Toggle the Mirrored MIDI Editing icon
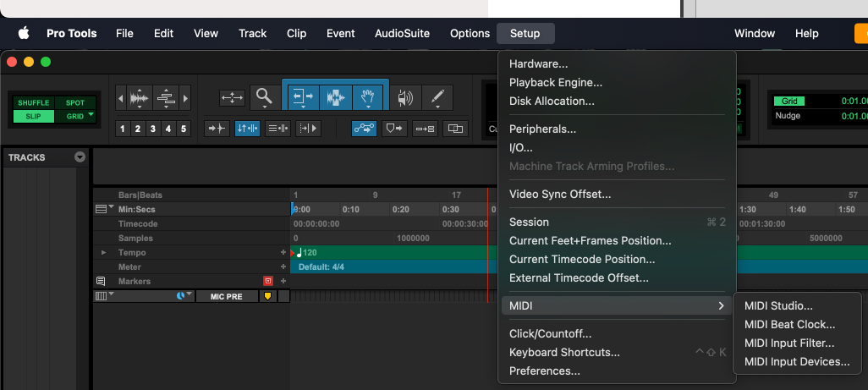The image size is (868, 390). pos(426,129)
